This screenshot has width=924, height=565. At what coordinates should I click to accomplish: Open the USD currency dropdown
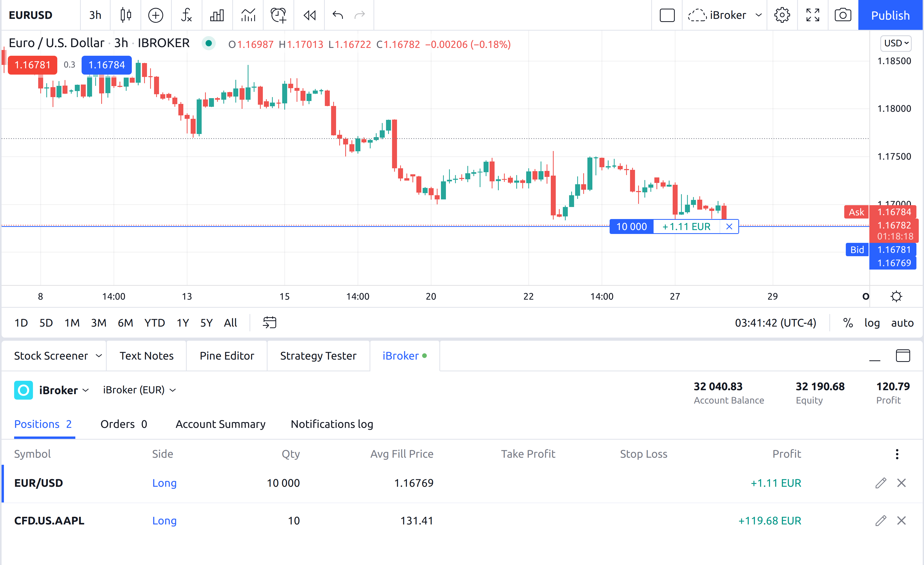click(x=896, y=43)
